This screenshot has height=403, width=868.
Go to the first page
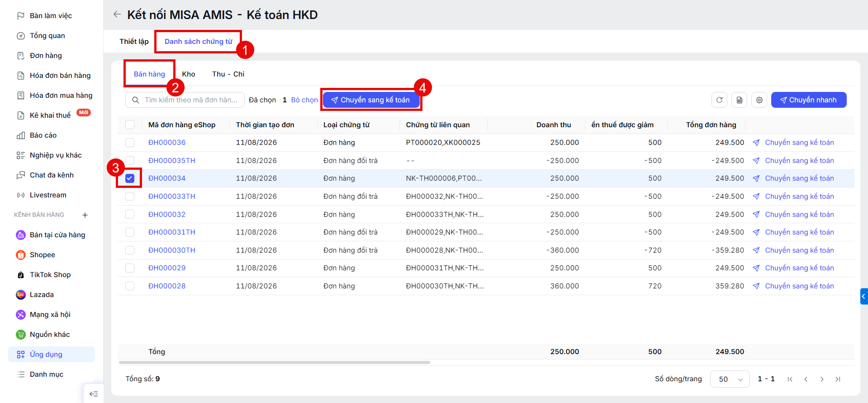click(790, 379)
